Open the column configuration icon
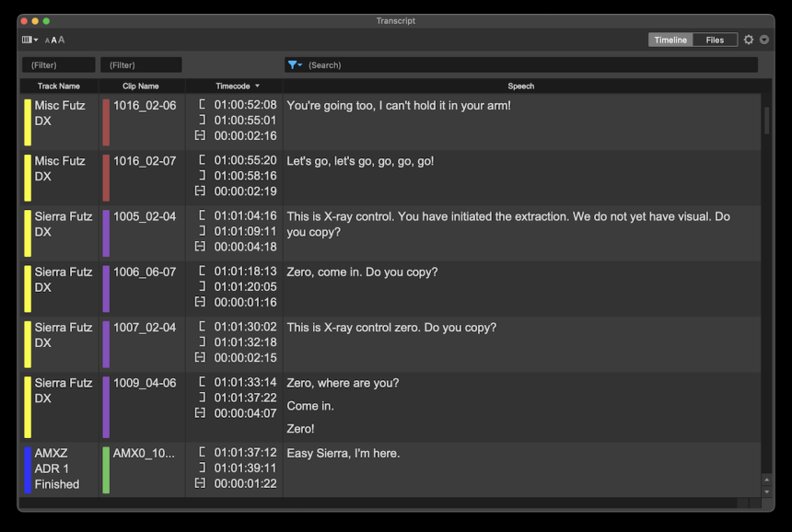Screen dimensions: 792x532 coord(26,40)
